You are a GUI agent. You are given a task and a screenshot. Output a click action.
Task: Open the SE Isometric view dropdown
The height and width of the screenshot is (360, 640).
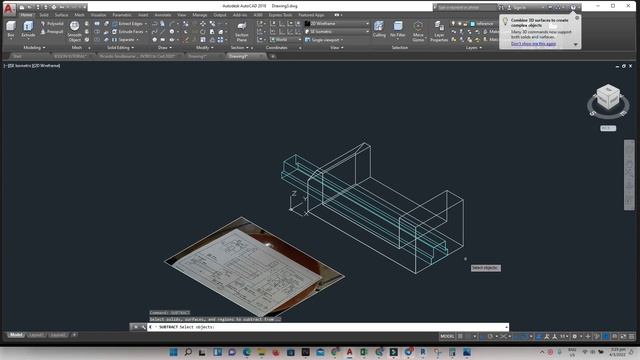pos(337,31)
